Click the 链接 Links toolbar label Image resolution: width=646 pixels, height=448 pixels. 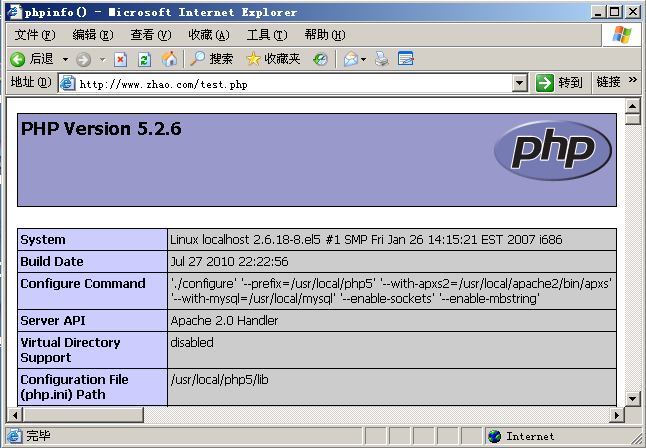[608, 82]
